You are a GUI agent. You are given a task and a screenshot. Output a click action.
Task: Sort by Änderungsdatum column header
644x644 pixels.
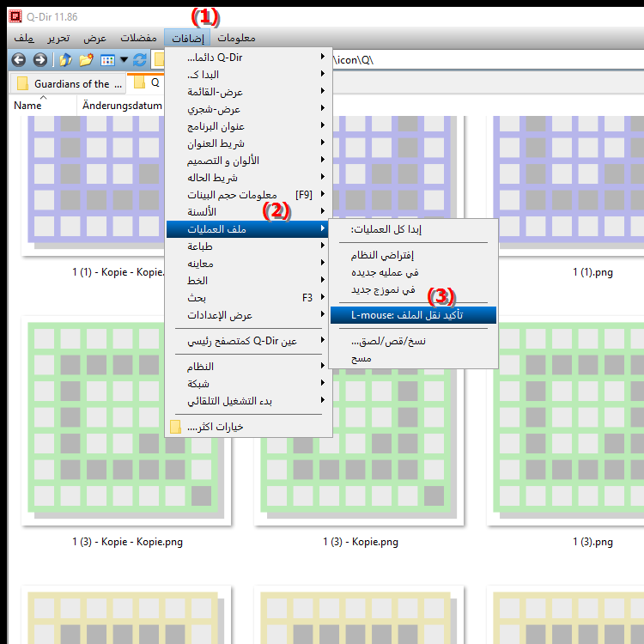click(122, 105)
